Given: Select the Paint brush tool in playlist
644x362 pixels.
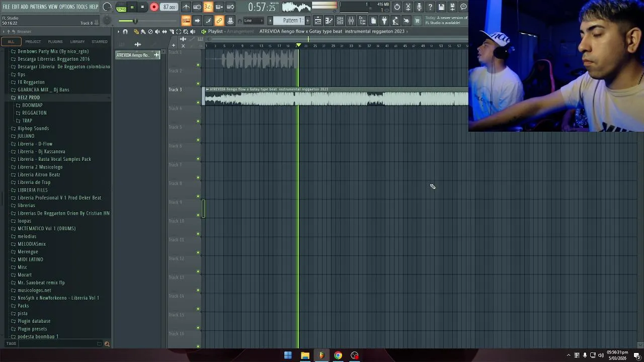Looking at the screenshot, I should (x=143, y=31).
